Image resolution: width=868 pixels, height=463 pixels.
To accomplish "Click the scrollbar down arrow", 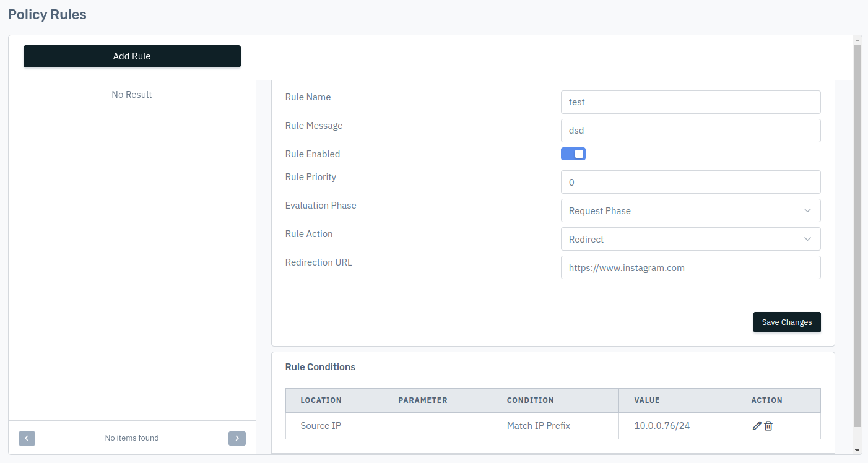I will point(857,450).
